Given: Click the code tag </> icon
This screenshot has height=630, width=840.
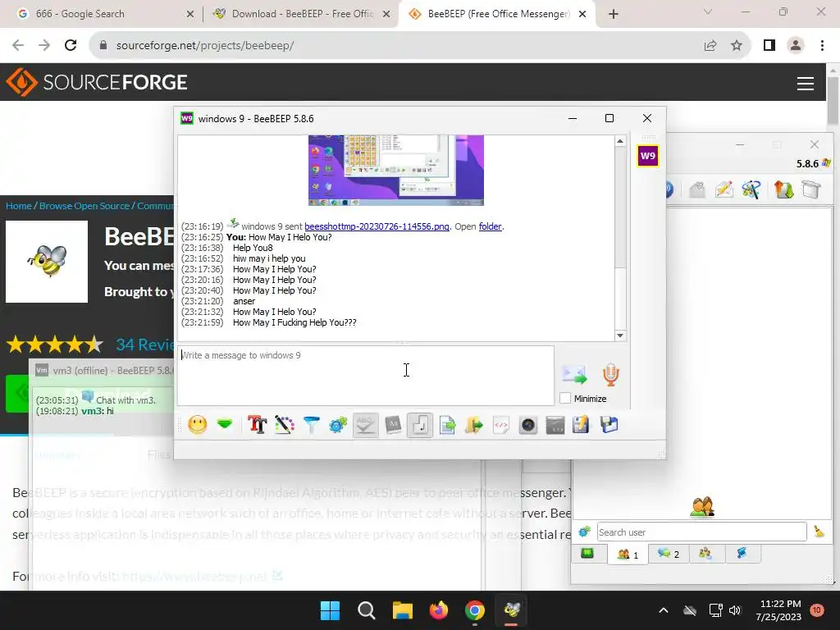Looking at the screenshot, I should click(501, 426).
